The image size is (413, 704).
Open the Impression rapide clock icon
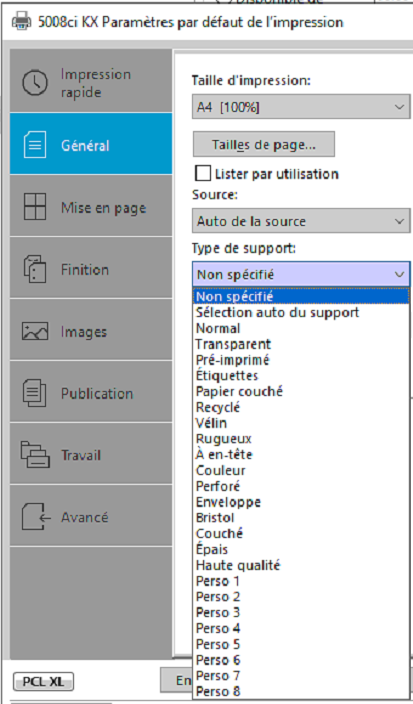pyautogui.click(x=35, y=83)
